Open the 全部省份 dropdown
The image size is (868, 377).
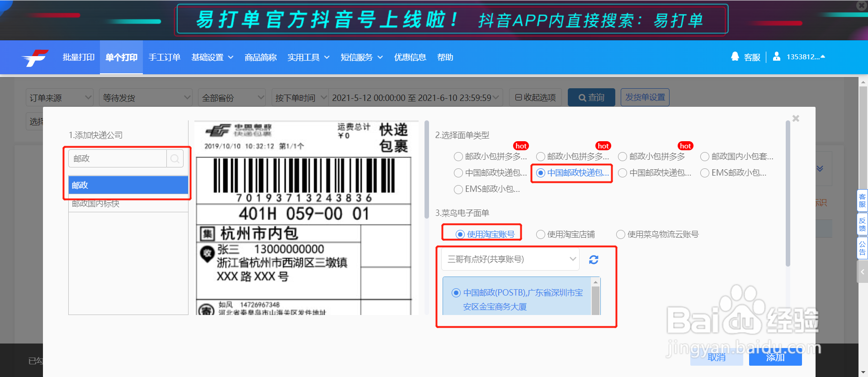pyautogui.click(x=232, y=97)
